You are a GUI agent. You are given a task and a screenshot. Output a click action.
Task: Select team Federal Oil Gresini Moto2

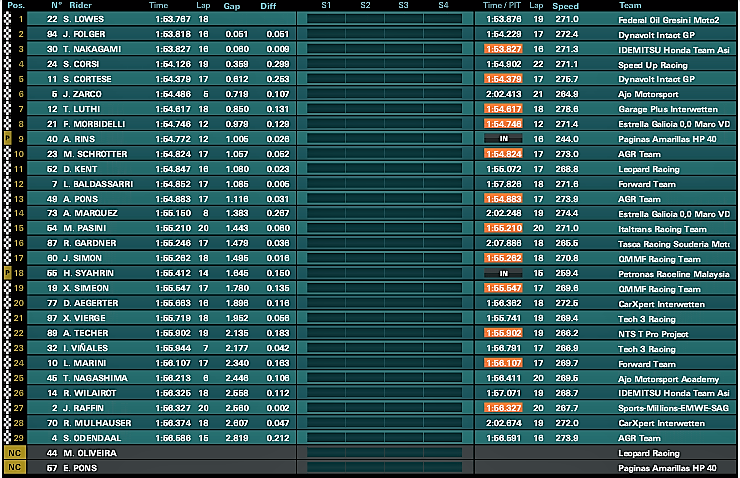pyautogui.click(x=669, y=20)
